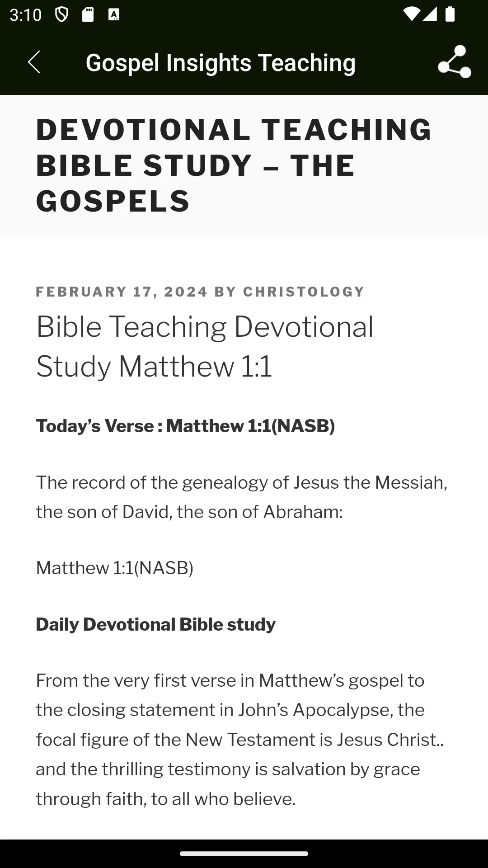Viewport: 488px width, 868px height.
Task: Open the Devotional Teaching Bible Study heading
Action: (x=234, y=165)
